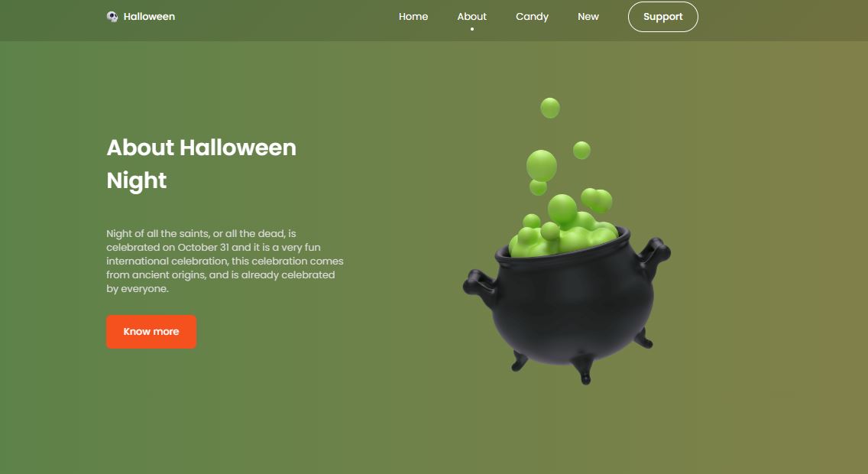Image resolution: width=868 pixels, height=474 pixels.
Task: Open the Candy section
Action: [532, 17]
